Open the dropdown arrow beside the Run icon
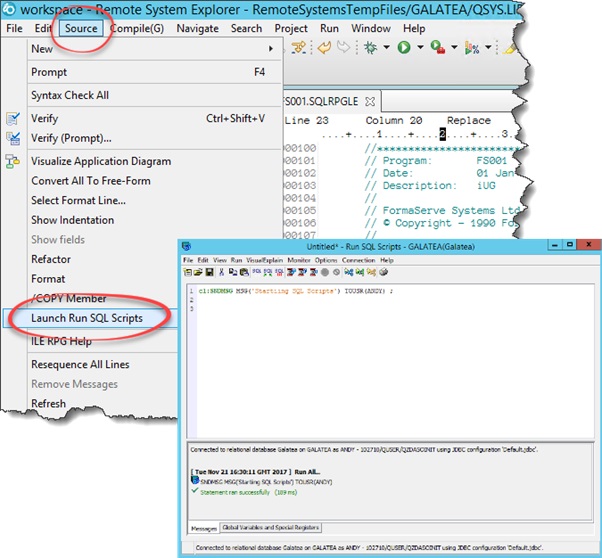The width and height of the screenshot is (602, 558). click(x=420, y=47)
